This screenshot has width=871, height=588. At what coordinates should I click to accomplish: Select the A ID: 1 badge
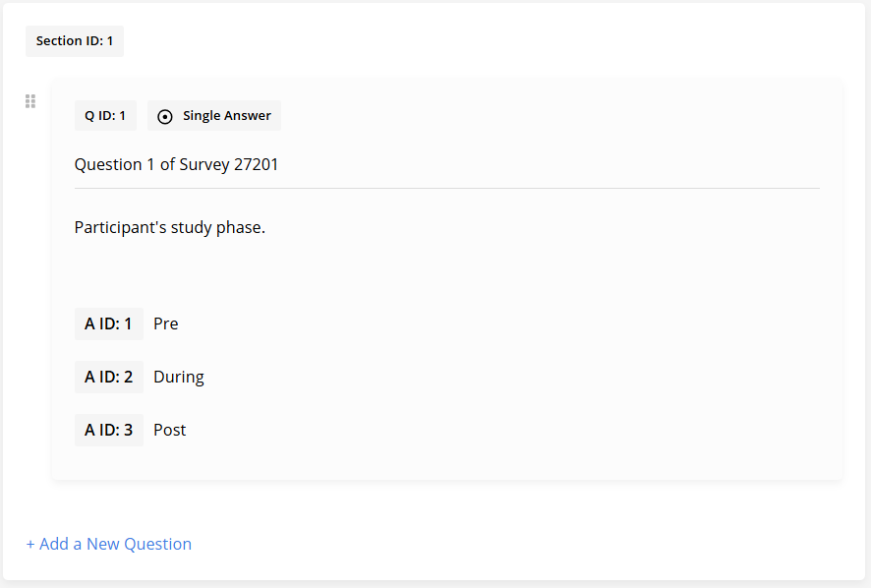[108, 324]
